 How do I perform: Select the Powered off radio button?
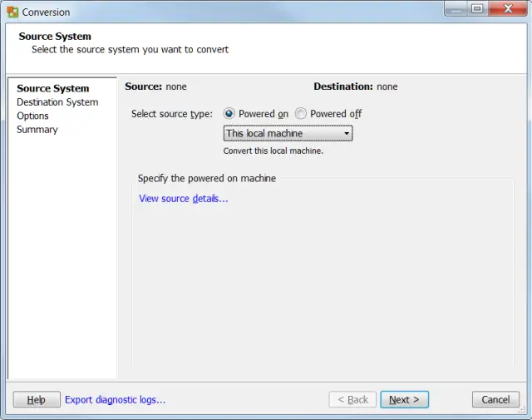tap(301, 114)
